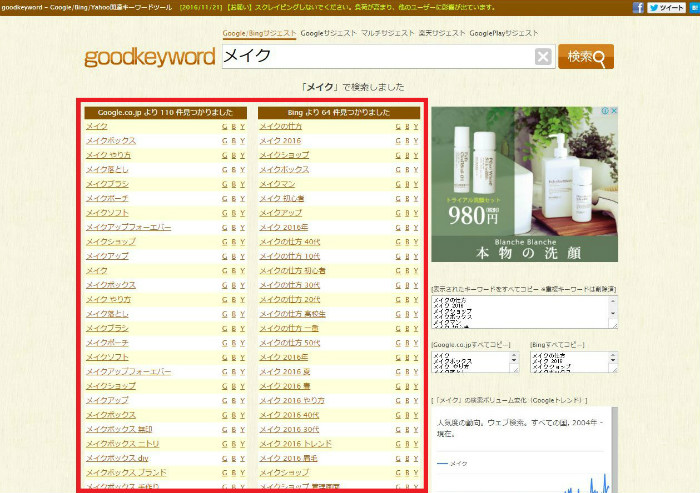Click G icon in メイク 2016 春 row
This screenshot has height=493, width=700.
click(398, 386)
